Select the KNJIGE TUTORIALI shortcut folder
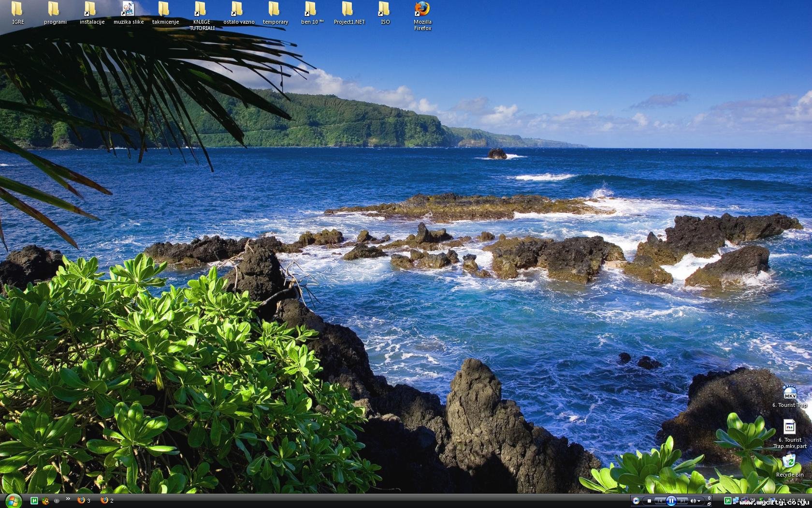Viewport: 812px width, 508px height. point(202,16)
